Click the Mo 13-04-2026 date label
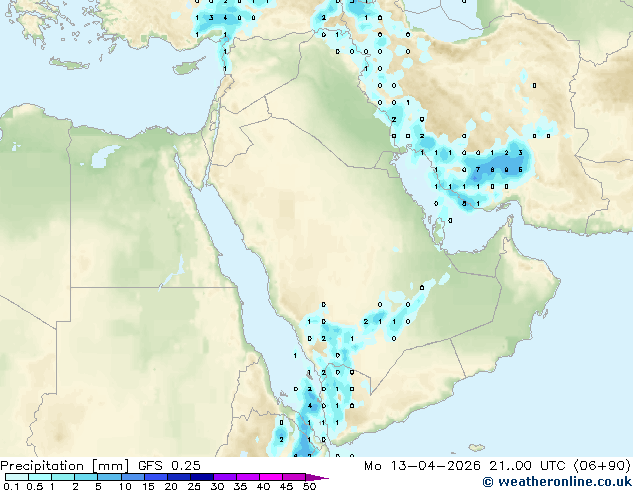Screen dimensions: 634x490 click(x=423, y=466)
